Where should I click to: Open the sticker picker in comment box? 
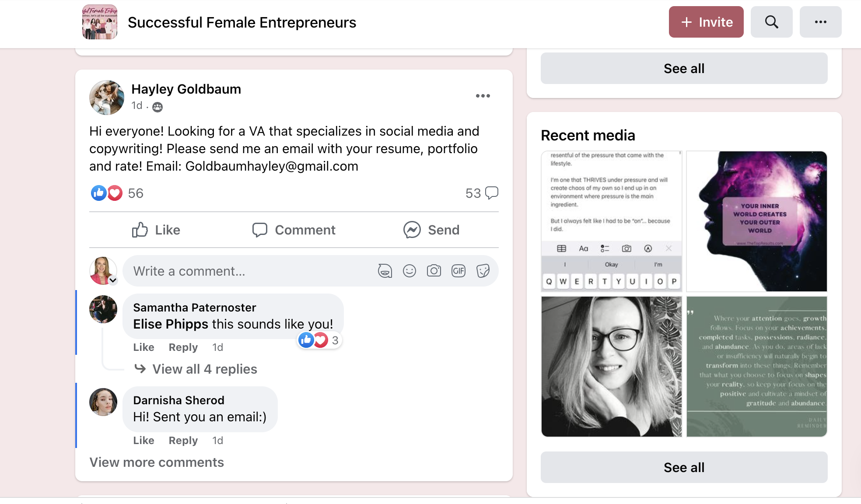click(x=483, y=271)
